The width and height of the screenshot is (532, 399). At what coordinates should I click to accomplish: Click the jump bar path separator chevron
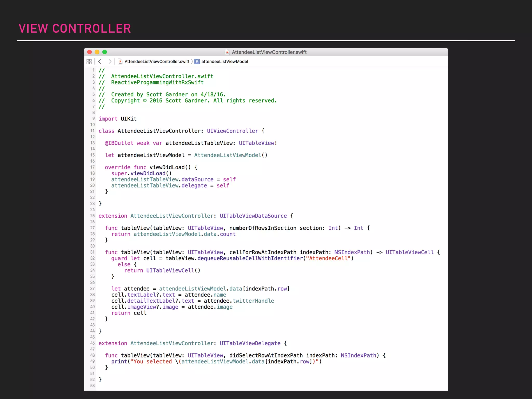click(x=192, y=62)
